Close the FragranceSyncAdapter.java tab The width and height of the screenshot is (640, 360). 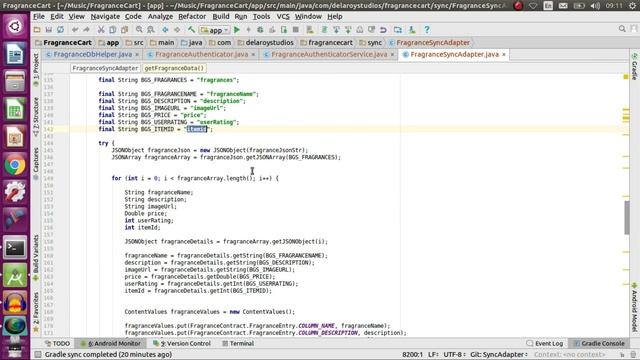point(504,54)
